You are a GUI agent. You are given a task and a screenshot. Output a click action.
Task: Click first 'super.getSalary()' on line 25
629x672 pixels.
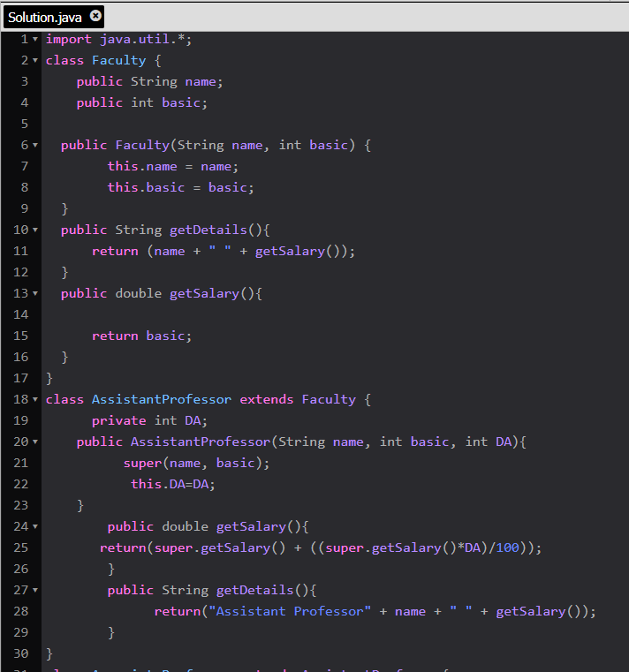click(x=220, y=547)
